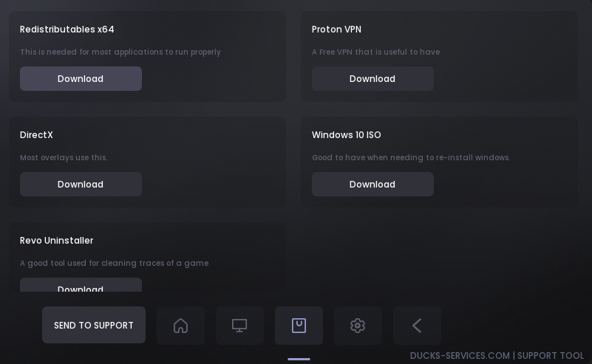Click the DUCKS-SERVICES.COM support tool footer text
Viewport: 592px width, 364px height.
(497, 356)
